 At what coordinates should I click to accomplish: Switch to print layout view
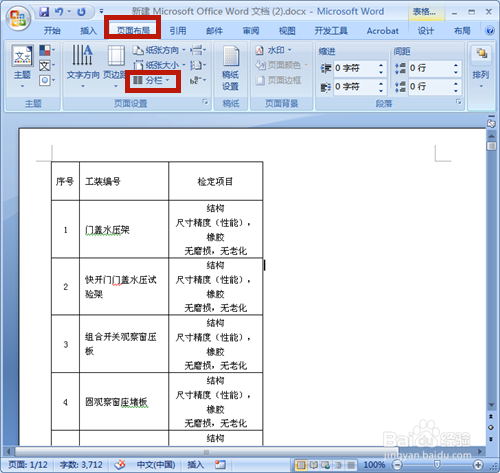(301, 465)
